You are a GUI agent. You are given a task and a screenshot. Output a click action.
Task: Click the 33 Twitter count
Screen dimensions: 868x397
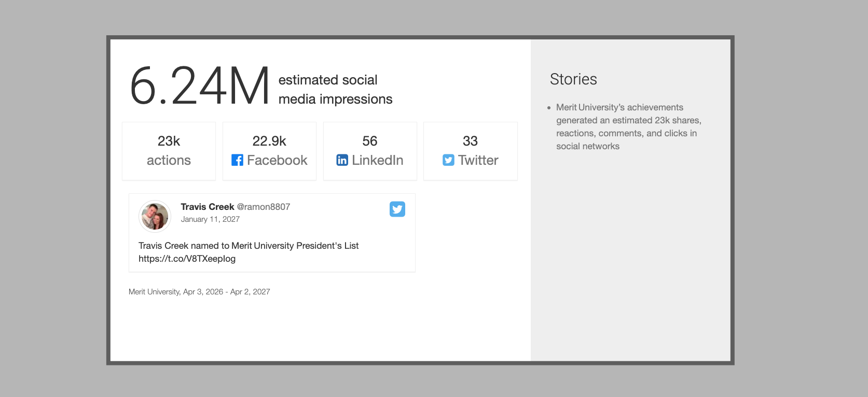[470, 141]
